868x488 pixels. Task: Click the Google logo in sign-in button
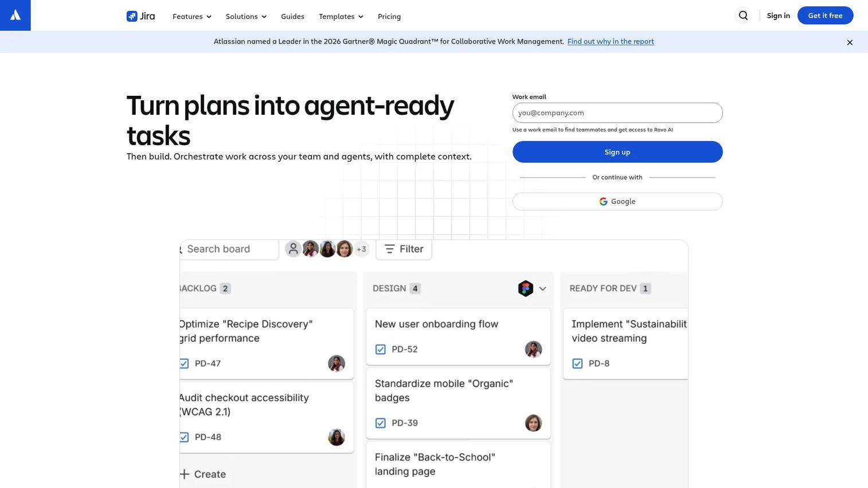603,201
